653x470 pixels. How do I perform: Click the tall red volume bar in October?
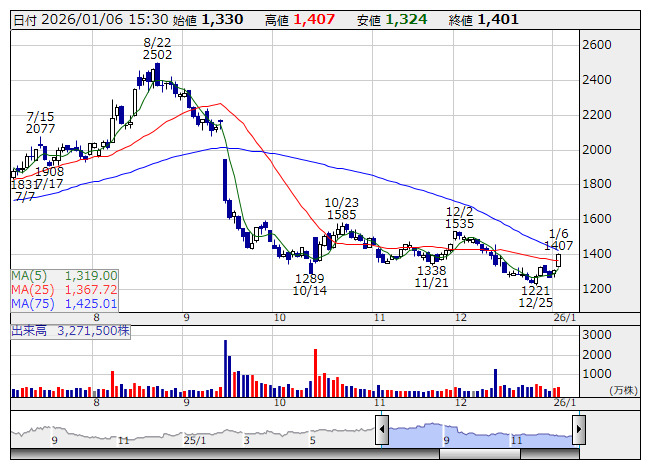(x=315, y=371)
